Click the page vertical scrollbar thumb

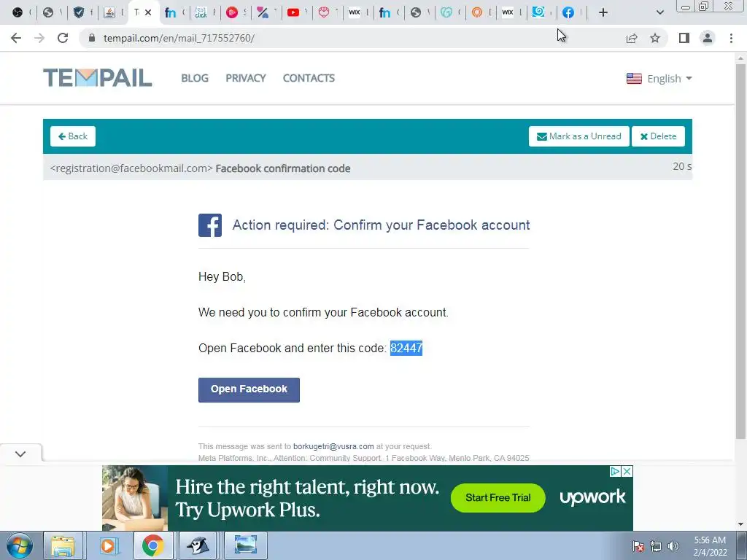tap(740, 250)
